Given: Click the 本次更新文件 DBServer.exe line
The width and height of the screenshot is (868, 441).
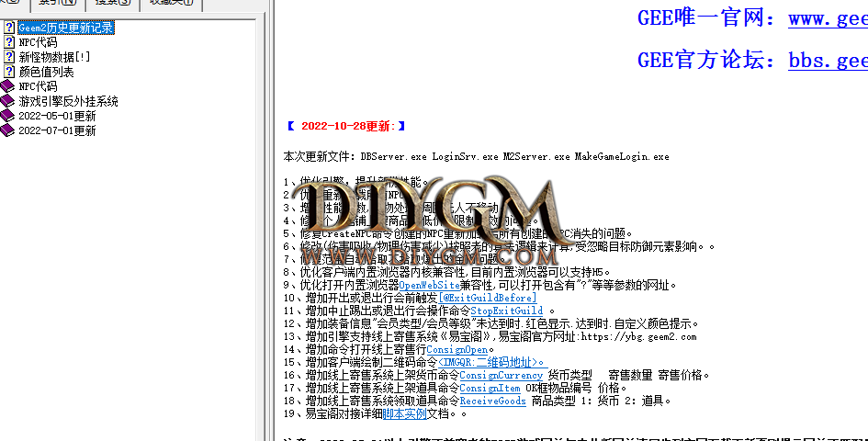Looking at the screenshot, I should coord(476,157).
